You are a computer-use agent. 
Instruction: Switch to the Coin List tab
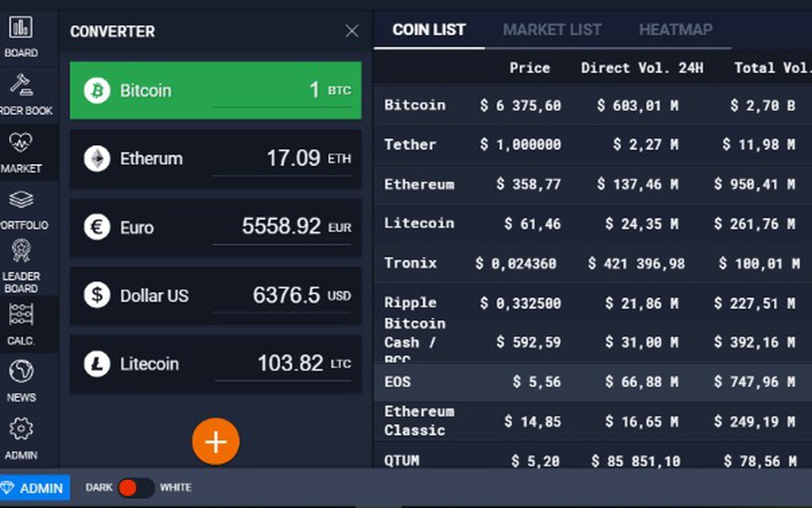[x=429, y=30]
